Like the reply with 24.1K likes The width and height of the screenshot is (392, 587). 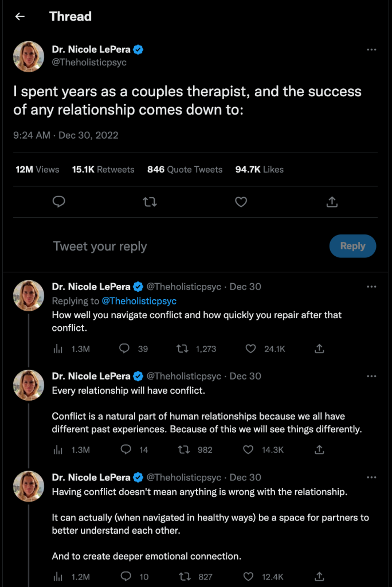(x=250, y=349)
